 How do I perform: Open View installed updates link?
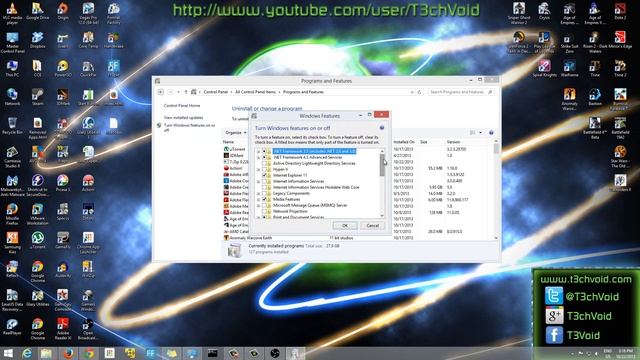[x=183, y=118]
